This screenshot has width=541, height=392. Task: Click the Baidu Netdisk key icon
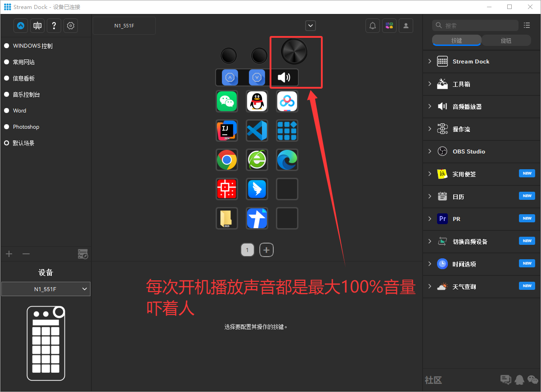[x=287, y=101]
